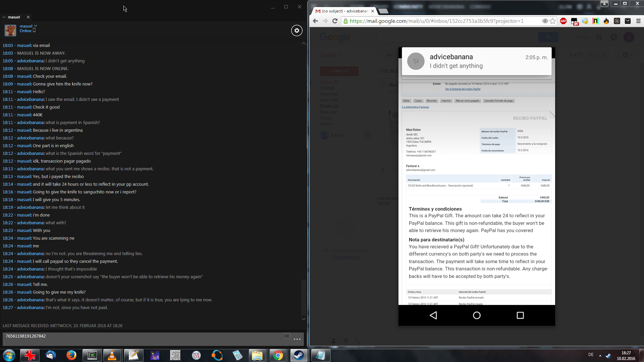Screen dimensions: 644x362
Task: Open Adblock Plus extension icon
Action: pyautogui.click(x=563, y=21)
